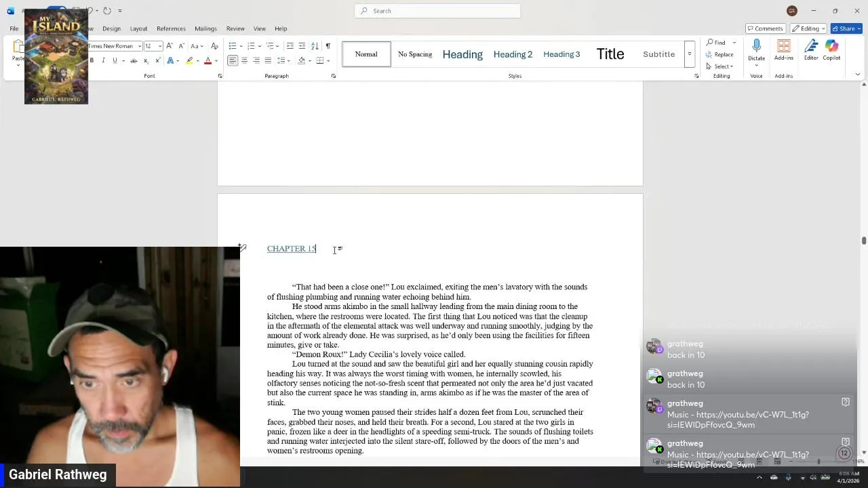The height and width of the screenshot is (488, 868).
Task: Open the Share dropdown
Action: [847, 28]
